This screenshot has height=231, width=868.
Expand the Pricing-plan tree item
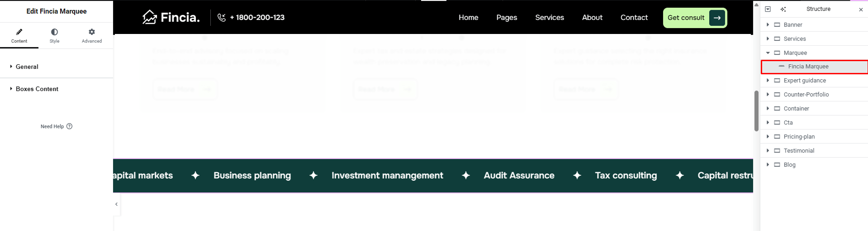click(x=768, y=137)
